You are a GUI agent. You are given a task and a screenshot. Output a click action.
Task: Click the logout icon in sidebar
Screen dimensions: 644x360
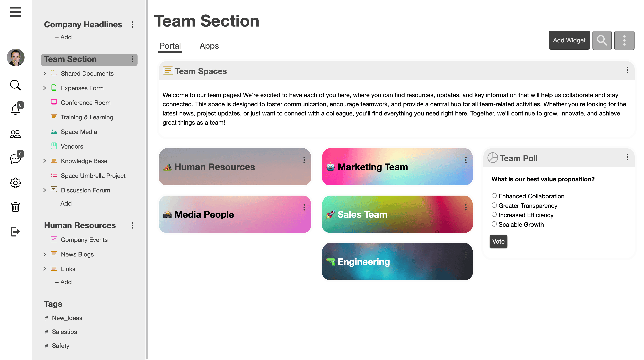coord(15,231)
